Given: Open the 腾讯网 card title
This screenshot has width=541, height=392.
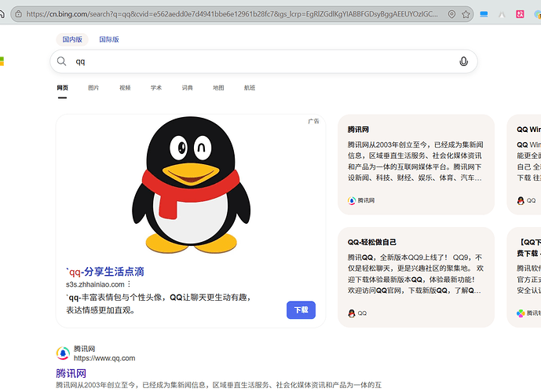Looking at the screenshot, I should (x=358, y=130).
